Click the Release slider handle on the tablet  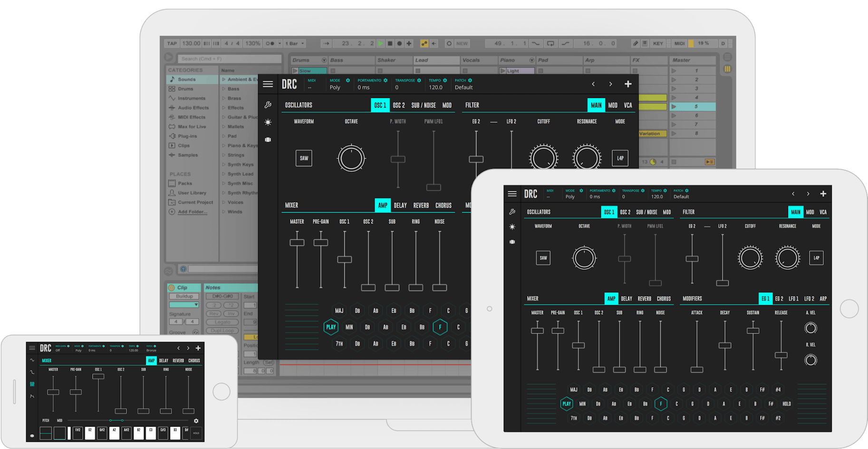coord(781,355)
